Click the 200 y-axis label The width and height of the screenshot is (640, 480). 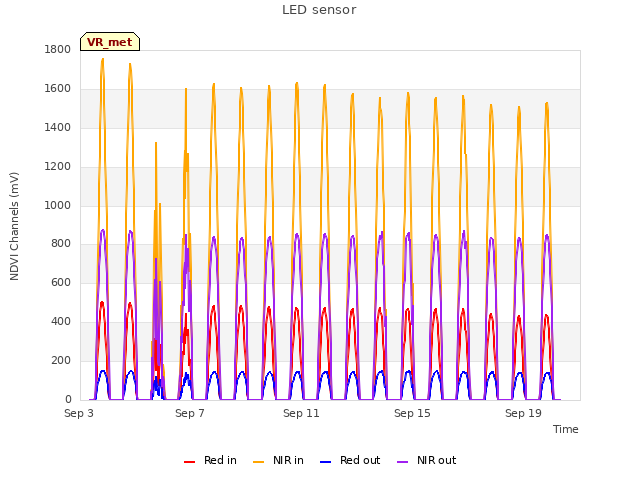(x=61, y=360)
